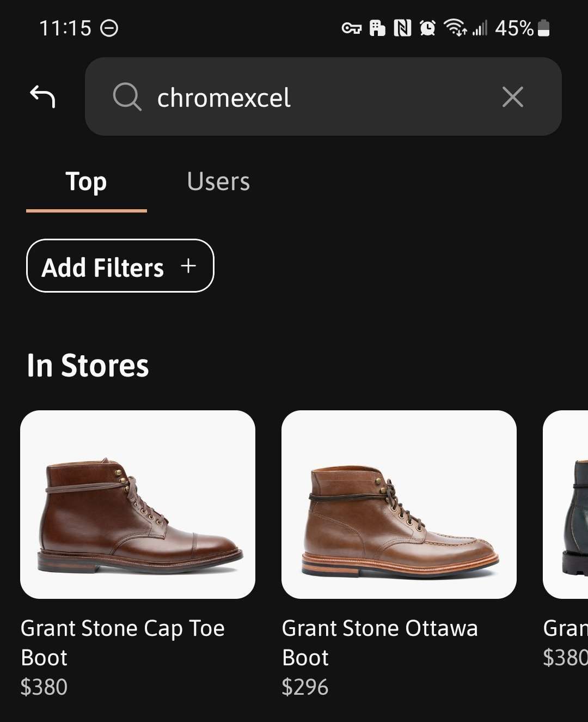Open the Grant Stone Ottawa Boot image
This screenshot has width=588, height=722.
(399, 505)
